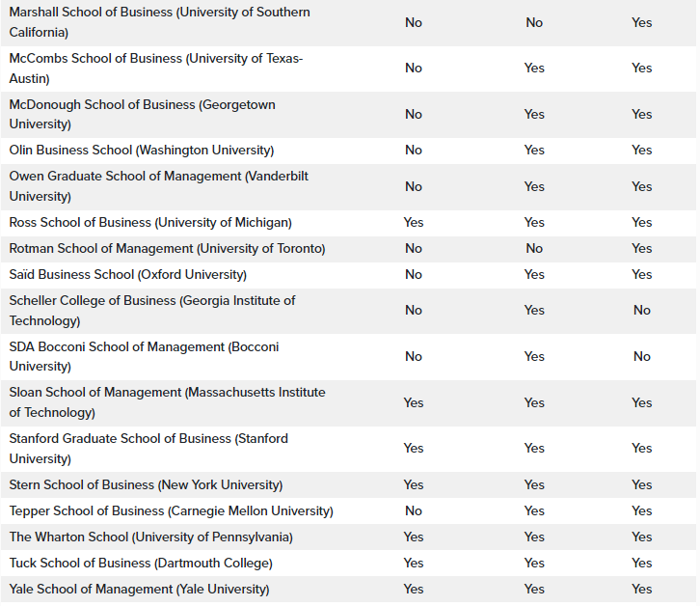Click SDA Bocconi School of Management entry
700x606 pixels.
coord(144,356)
